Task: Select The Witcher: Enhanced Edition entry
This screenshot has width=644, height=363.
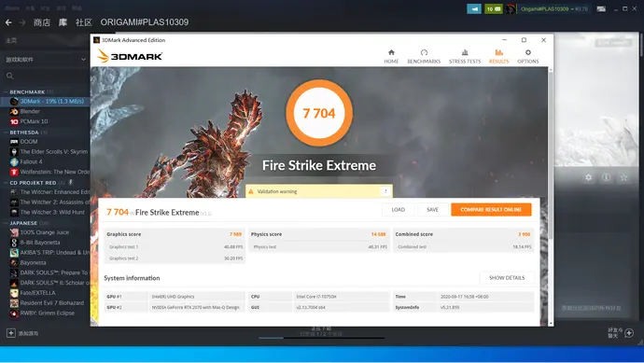Action: pos(45,192)
